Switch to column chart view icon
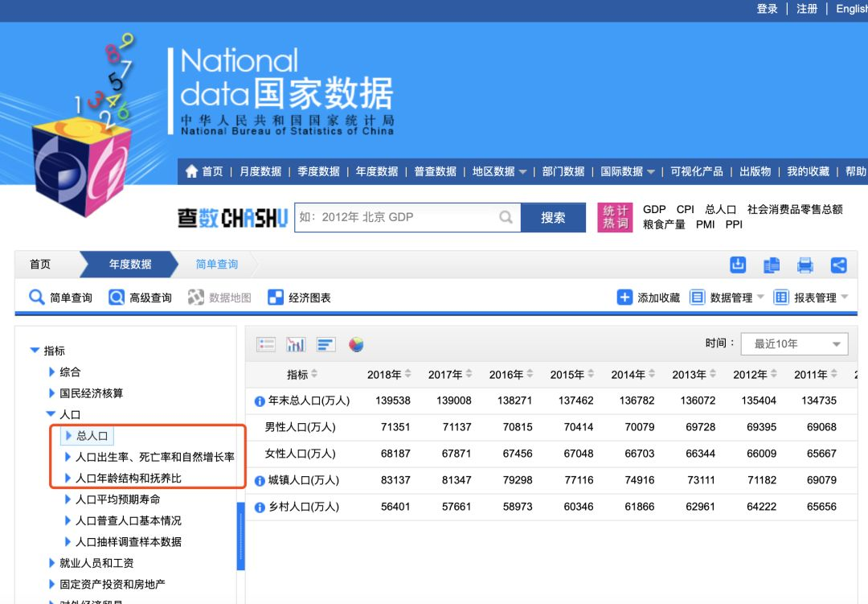 (296, 345)
